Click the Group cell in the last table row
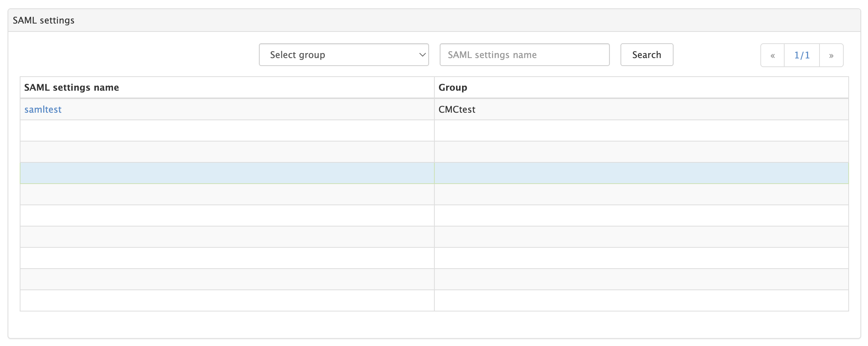Viewport: 868px width, 346px height. [641, 301]
